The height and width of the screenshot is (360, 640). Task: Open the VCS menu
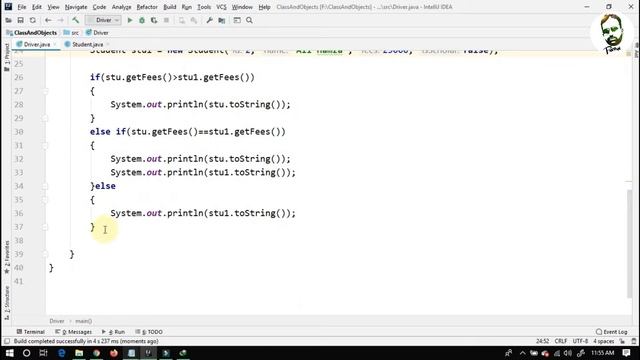click(x=221, y=7)
